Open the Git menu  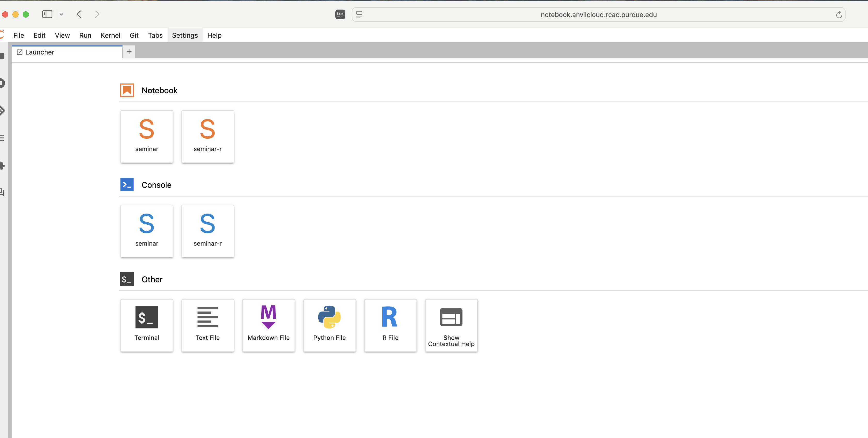pos(134,35)
